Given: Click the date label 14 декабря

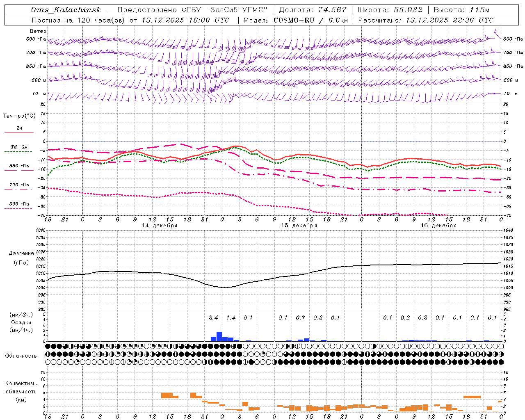Looking at the screenshot, I should click(160, 226).
